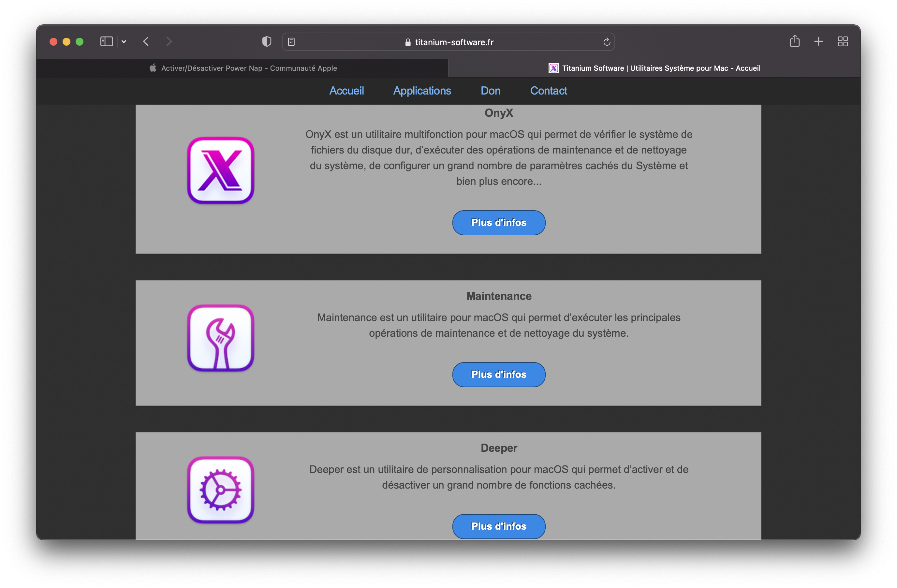
Task: Go back to the previous page
Action: coord(146,41)
